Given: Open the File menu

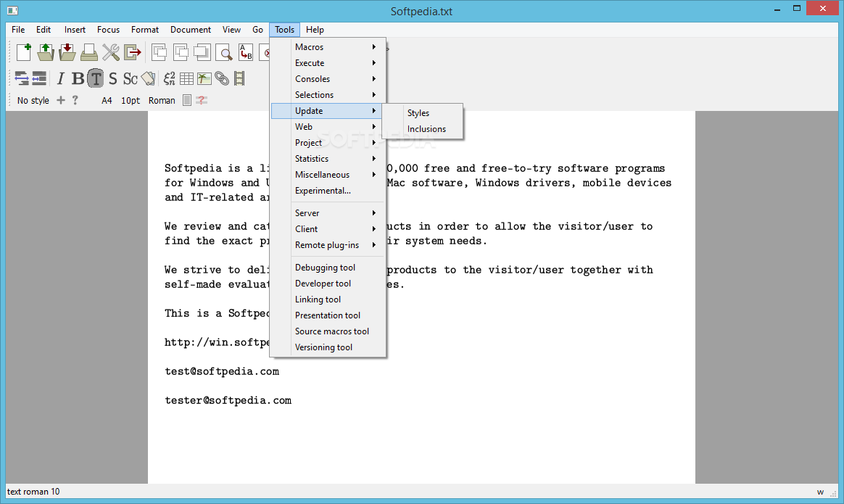Looking at the screenshot, I should (18, 30).
